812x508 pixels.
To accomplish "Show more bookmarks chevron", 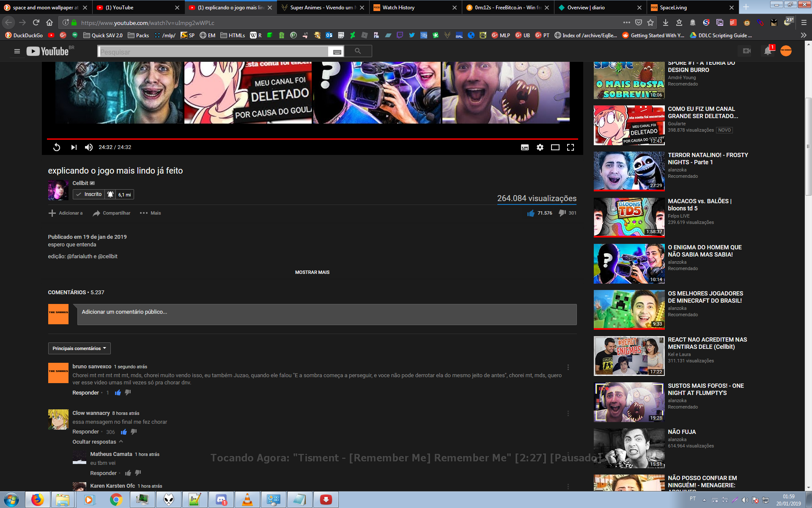I will point(804,36).
